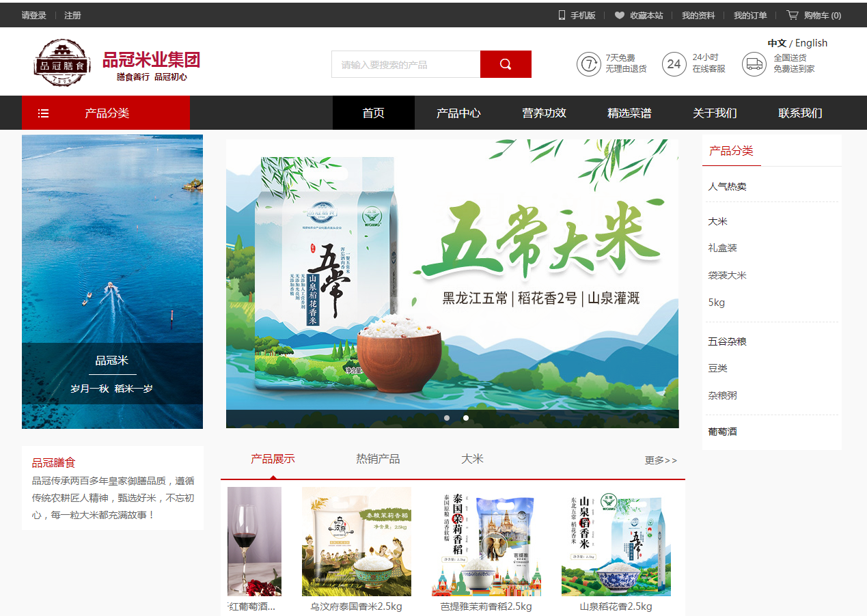Click the magnifier search button
Viewport: 867px width, 616px height.
click(506, 64)
